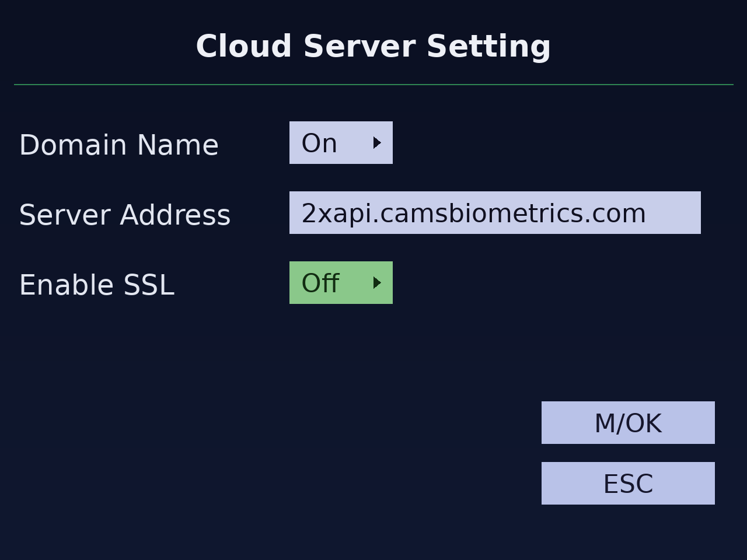Click the triangle arrow beside Off
Screen dimensions: 747x560
[x=377, y=283]
